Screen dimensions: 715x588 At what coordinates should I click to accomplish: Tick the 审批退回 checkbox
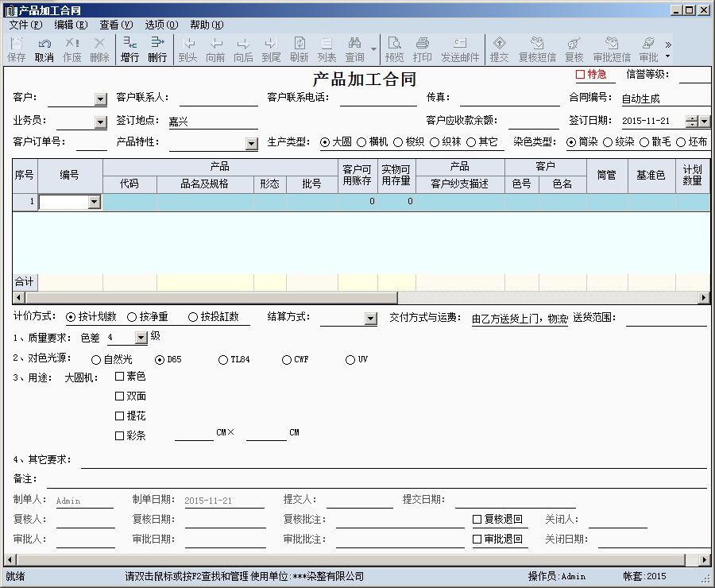[x=477, y=540]
